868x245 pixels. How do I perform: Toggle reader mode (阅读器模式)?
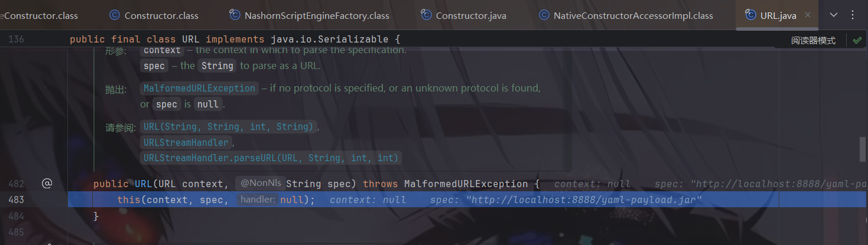point(814,40)
